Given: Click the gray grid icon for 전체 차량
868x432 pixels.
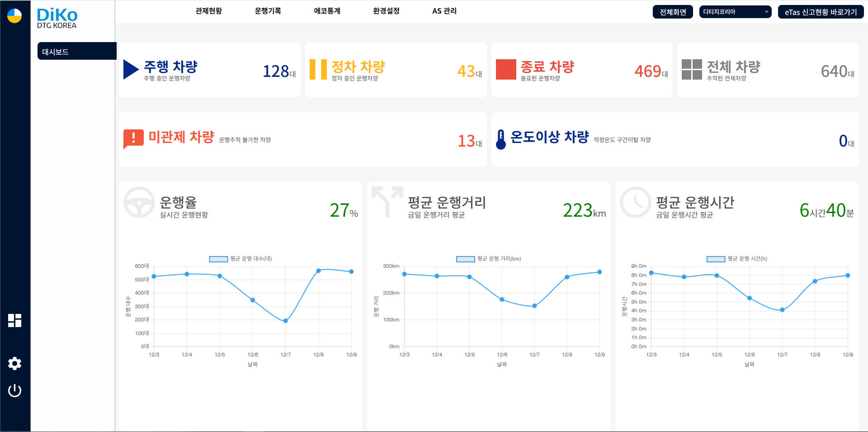Looking at the screenshot, I should tap(692, 70).
